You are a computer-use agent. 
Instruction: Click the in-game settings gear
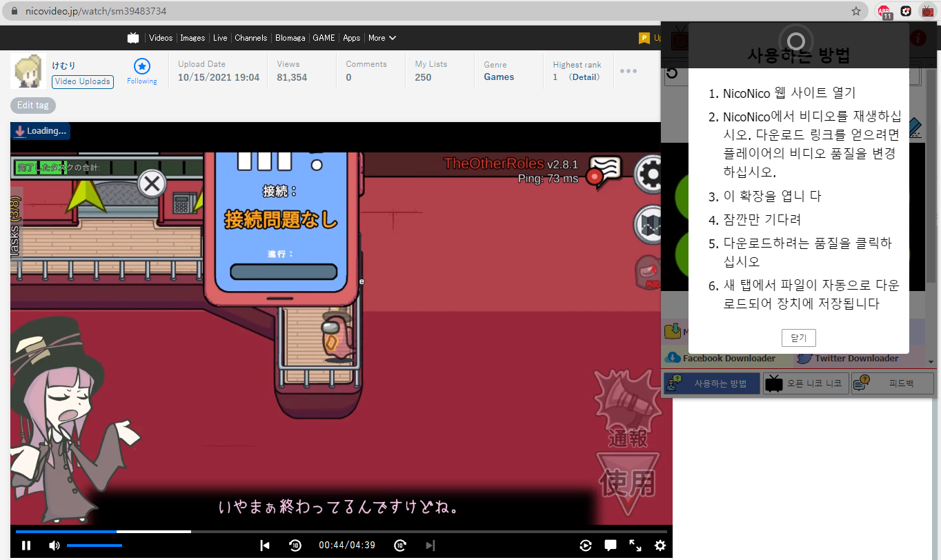pos(649,174)
